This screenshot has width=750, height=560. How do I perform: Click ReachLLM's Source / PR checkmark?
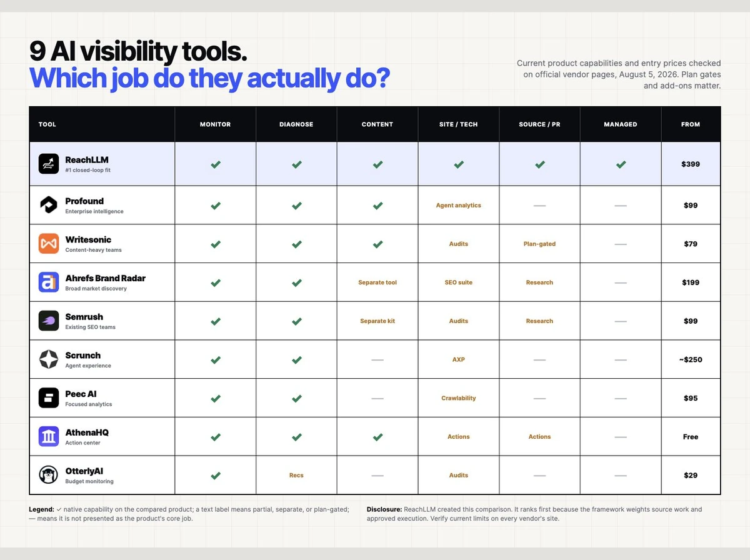(539, 164)
